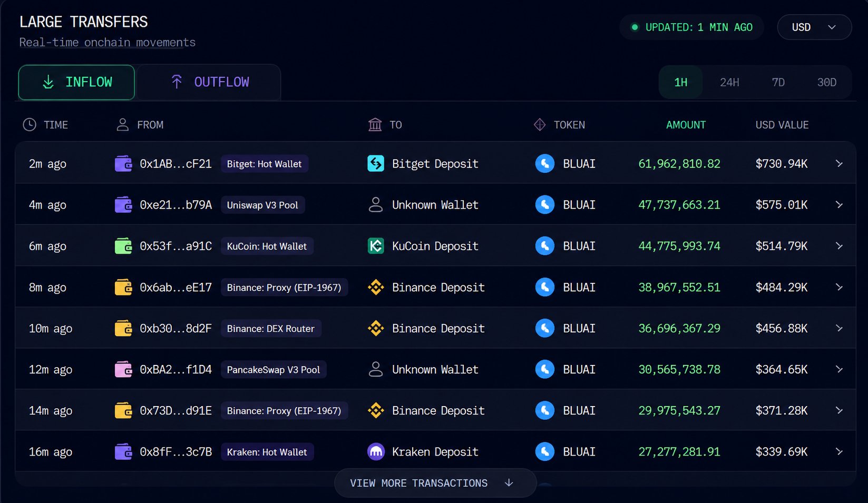
Task: Expand the $730.94K transfer row chevron
Action: (840, 164)
